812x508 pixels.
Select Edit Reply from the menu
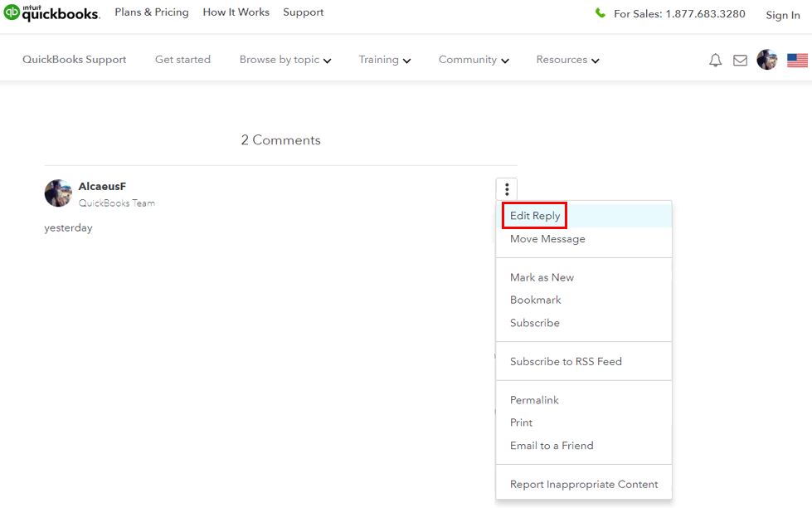(535, 216)
